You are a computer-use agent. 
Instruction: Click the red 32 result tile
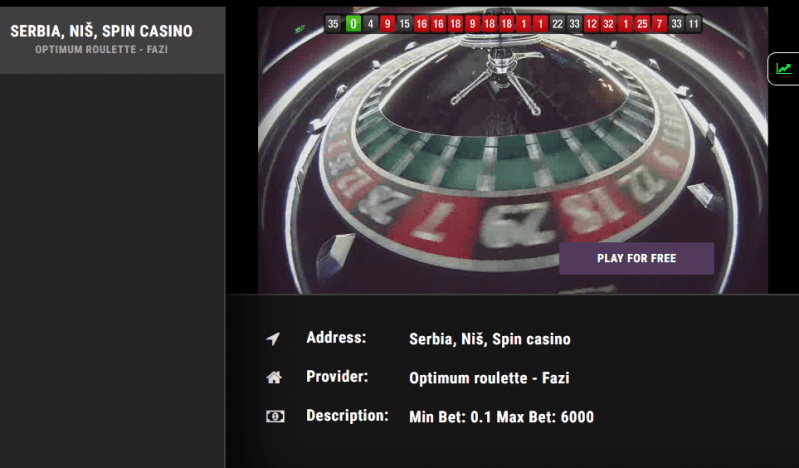[x=608, y=23]
